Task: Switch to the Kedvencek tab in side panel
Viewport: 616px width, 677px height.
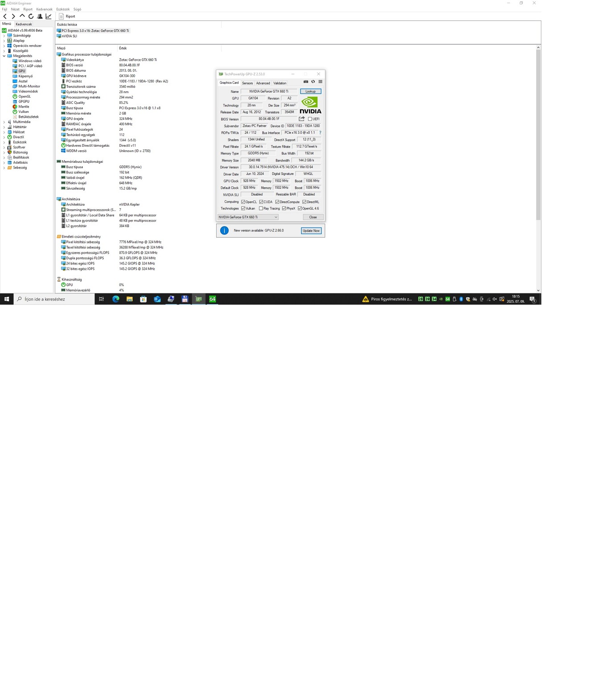Action: (x=24, y=24)
